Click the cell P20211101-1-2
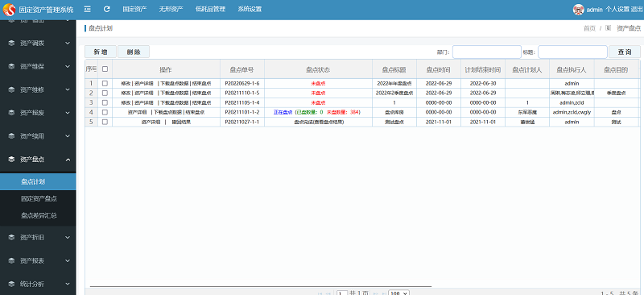 pyautogui.click(x=242, y=112)
